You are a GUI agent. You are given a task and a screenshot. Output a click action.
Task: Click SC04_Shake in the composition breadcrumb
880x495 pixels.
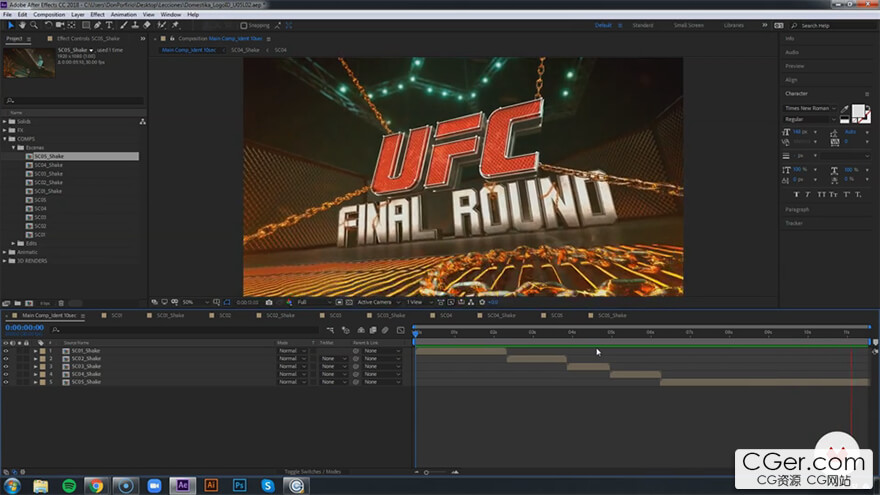245,50
